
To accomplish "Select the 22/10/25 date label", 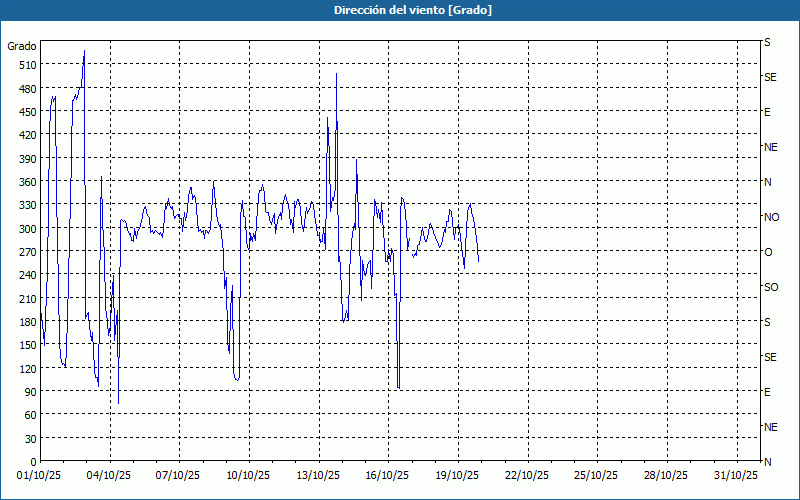I will [x=526, y=475].
